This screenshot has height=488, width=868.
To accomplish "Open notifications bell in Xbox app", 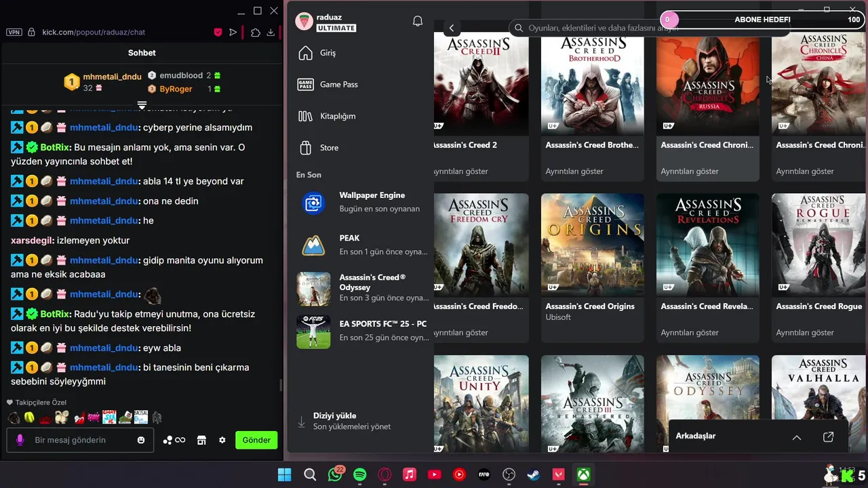I will pyautogui.click(x=418, y=21).
